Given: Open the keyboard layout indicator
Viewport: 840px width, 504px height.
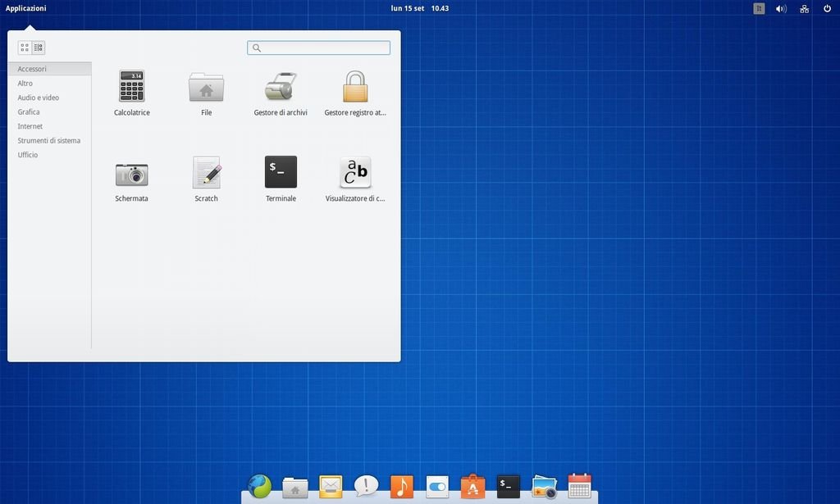Looking at the screenshot, I should tap(759, 8).
